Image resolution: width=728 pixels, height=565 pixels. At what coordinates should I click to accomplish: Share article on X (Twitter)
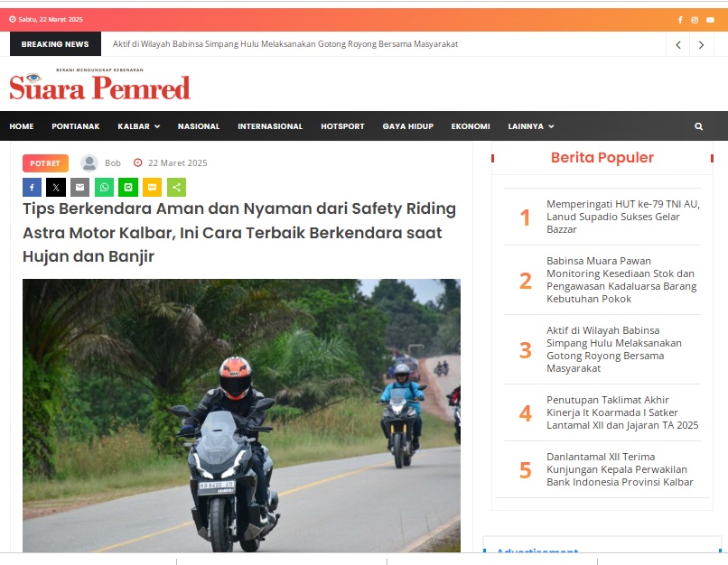(x=56, y=188)
